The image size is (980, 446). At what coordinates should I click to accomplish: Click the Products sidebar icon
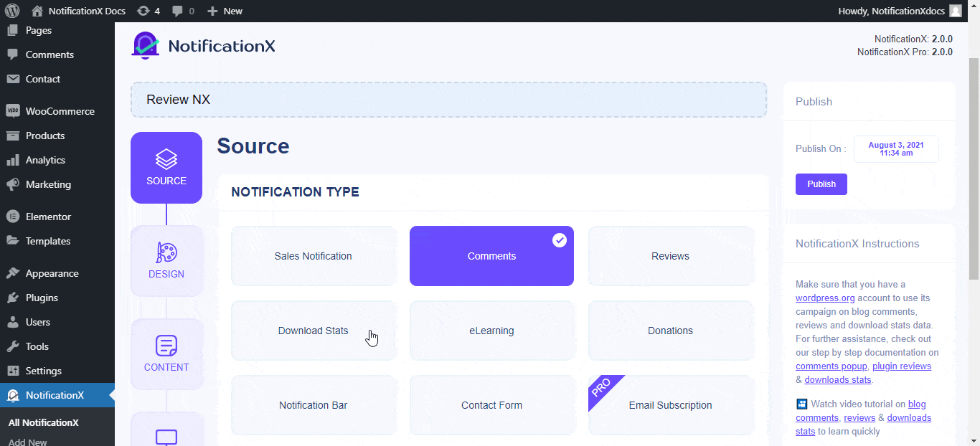12,136
